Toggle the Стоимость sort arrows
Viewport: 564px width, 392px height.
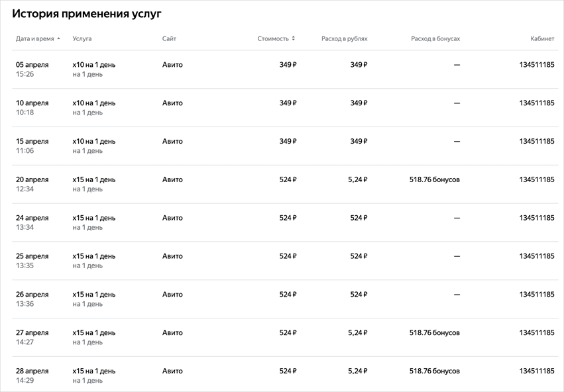(x=294, y=38)
